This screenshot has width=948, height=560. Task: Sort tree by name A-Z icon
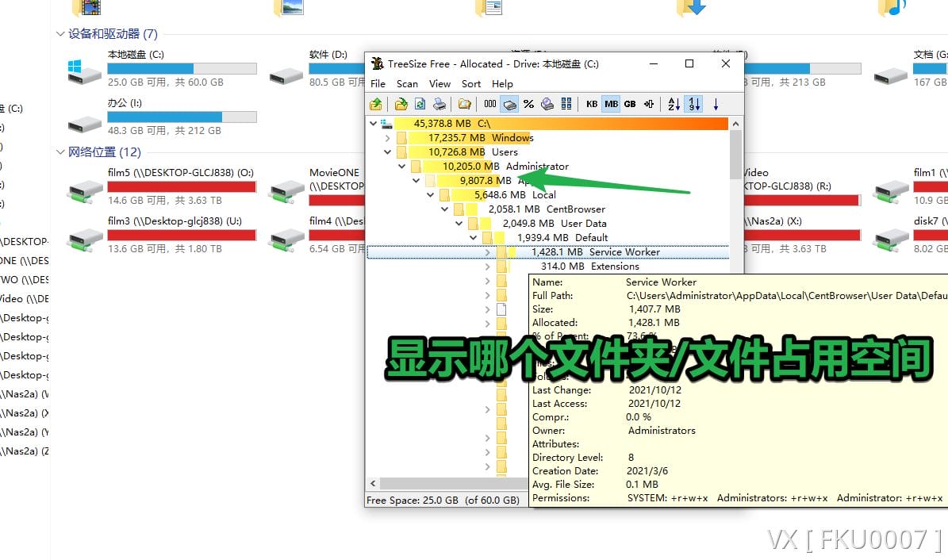(x=674, y=104)
